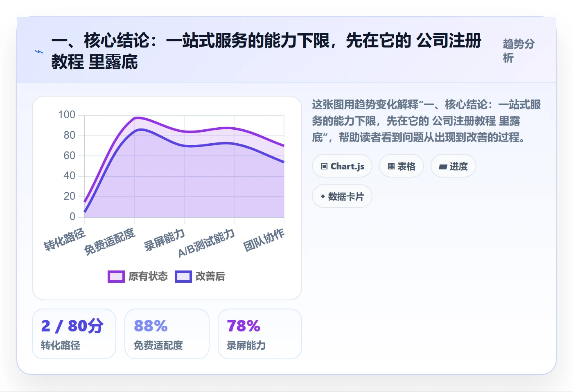Click the 趋势分析 label in the header
573x392 pixels.
(x=519, y=51)
